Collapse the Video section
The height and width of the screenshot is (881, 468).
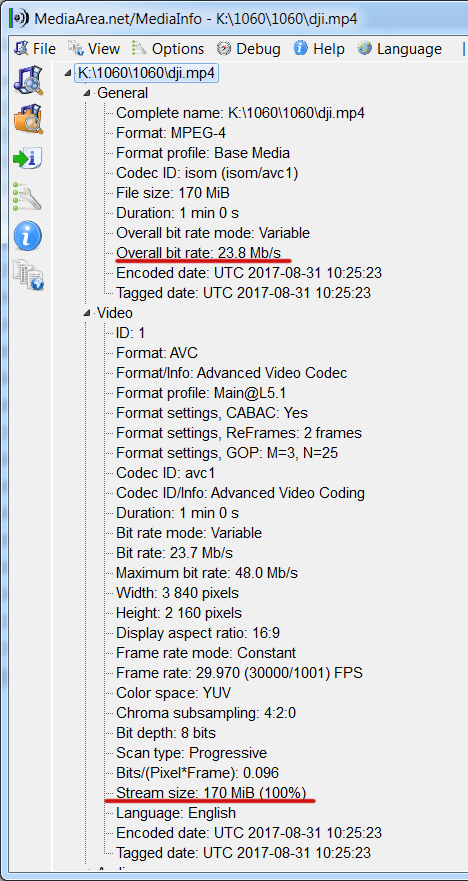click(x=88, y=313)
